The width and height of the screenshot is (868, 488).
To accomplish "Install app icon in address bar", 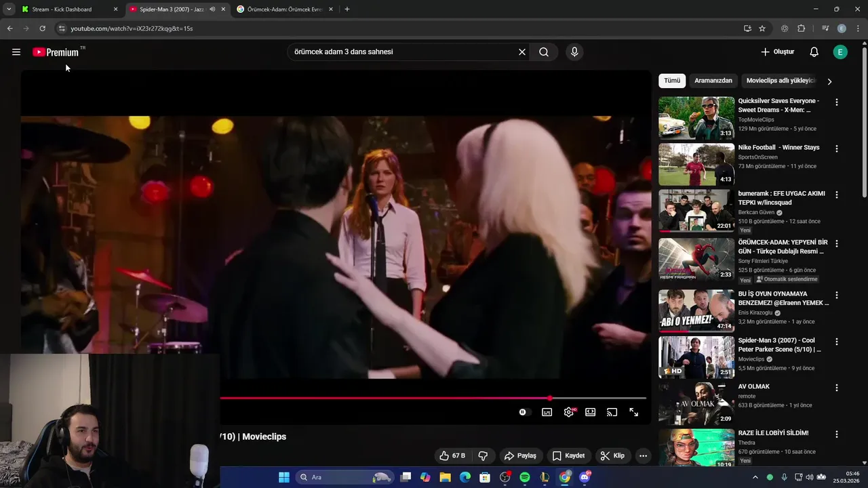I will (747, 28).
